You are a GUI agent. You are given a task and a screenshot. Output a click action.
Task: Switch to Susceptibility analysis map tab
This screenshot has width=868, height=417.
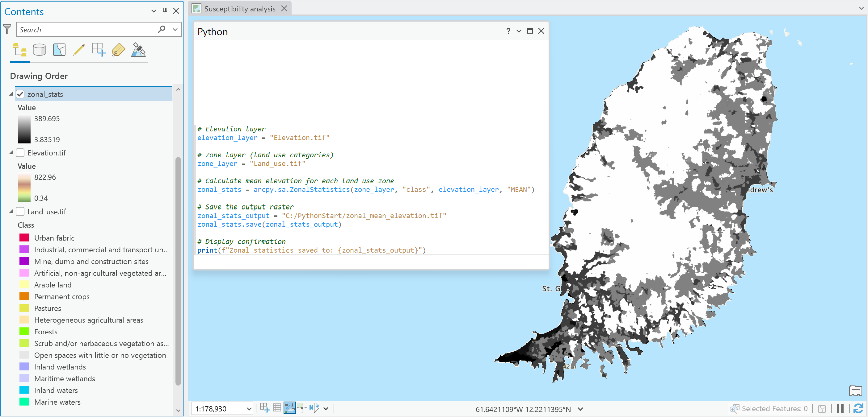(x=239, y=9)
